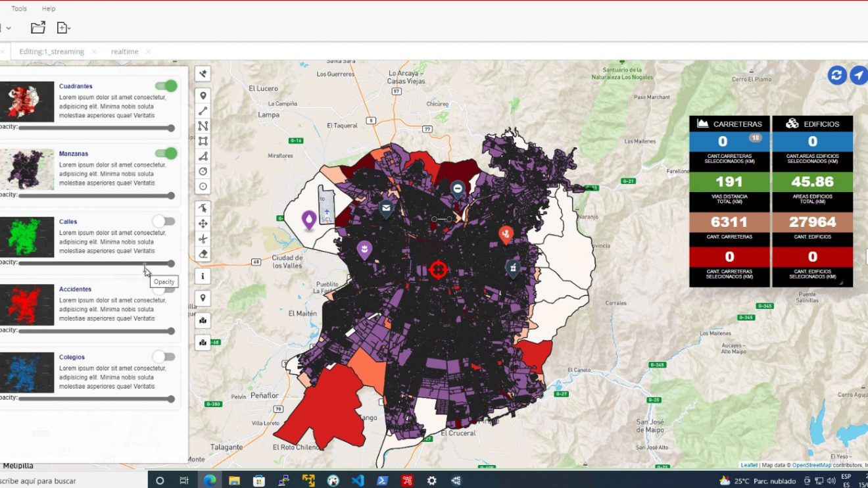Open the new document dropdown in toolbar
Viewport: 868px width, 488px height.
(x=64, y=28)
